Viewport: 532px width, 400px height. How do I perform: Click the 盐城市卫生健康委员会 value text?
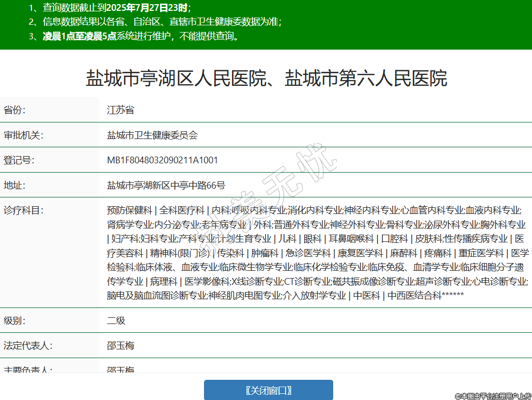[152, 135]
